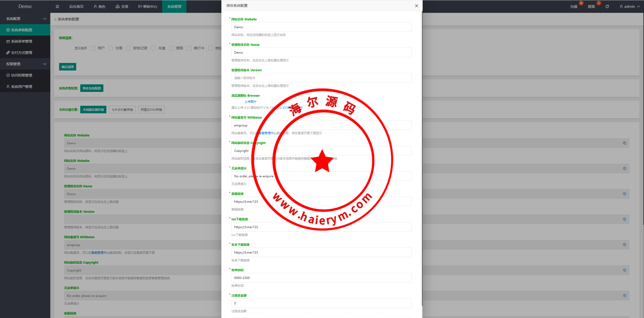Check the 财务记录 checkbox

[129, 48]
